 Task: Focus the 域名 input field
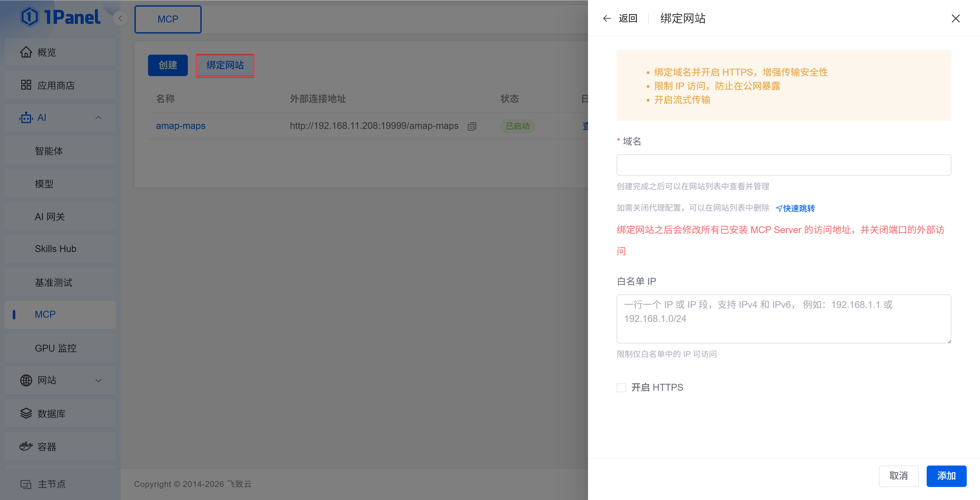784,165
